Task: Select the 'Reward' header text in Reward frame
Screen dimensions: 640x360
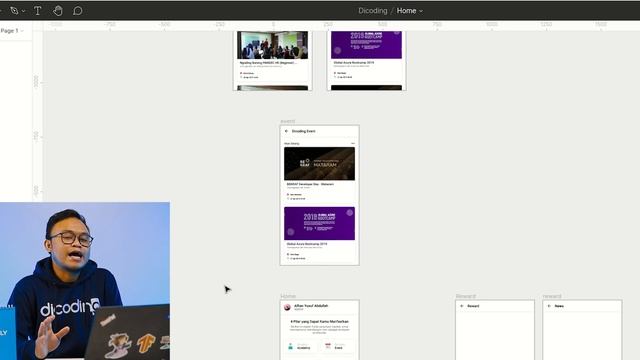Action: point(473,306)
